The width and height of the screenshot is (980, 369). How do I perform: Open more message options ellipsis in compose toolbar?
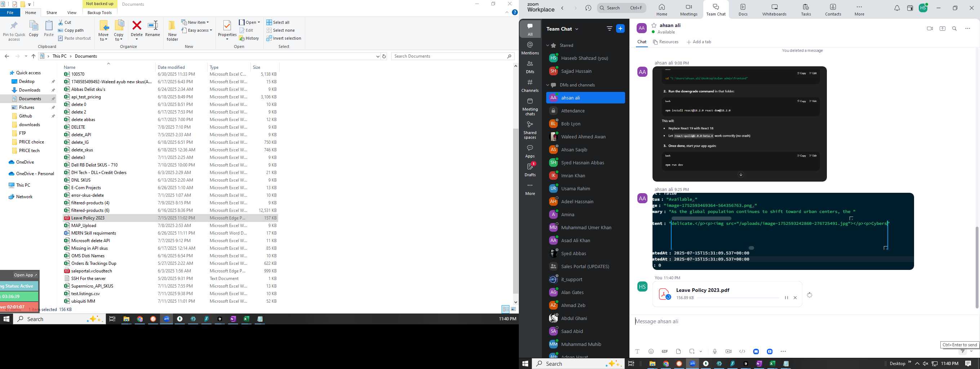(x=783, y=351)
